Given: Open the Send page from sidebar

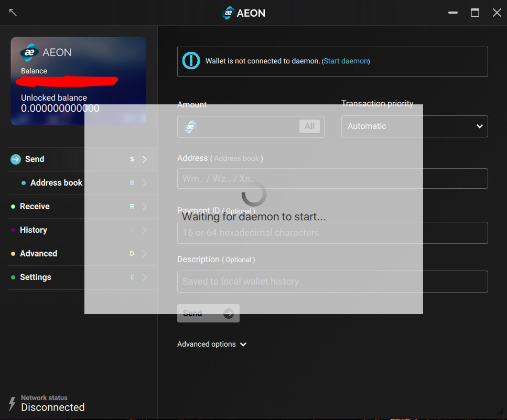Looking at the screenshot, I should click(x=83, y=159).
